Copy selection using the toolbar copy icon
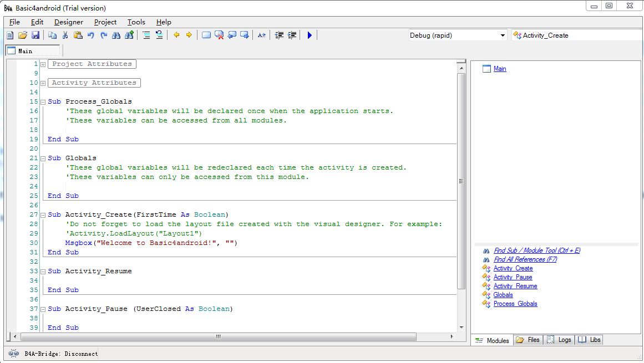This screenshot has height=363, width=644. 52,35
